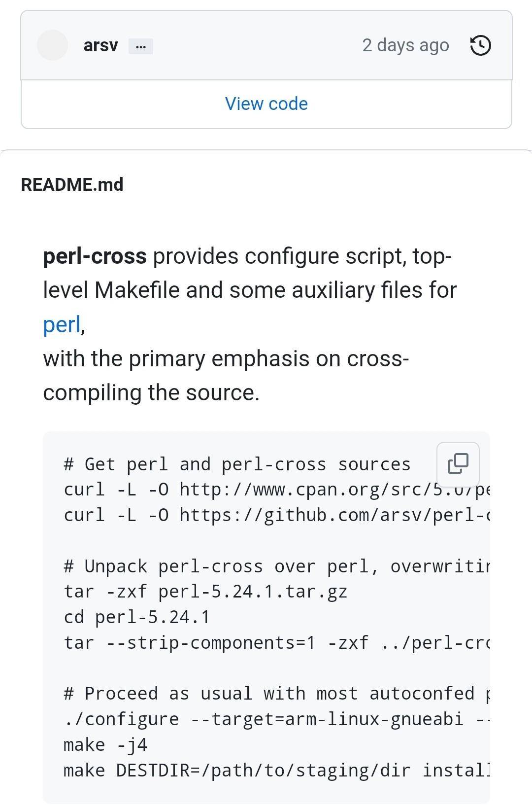Click the 'tar -zxf perl-5.24.1.tar.gz' line
Screen dimensions: 532x810
pos(205,592)
